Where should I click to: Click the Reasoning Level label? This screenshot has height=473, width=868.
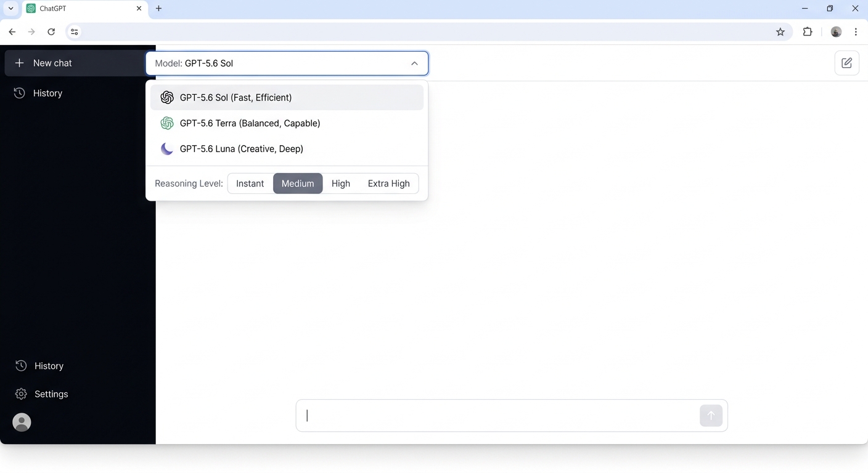[189, 184]
